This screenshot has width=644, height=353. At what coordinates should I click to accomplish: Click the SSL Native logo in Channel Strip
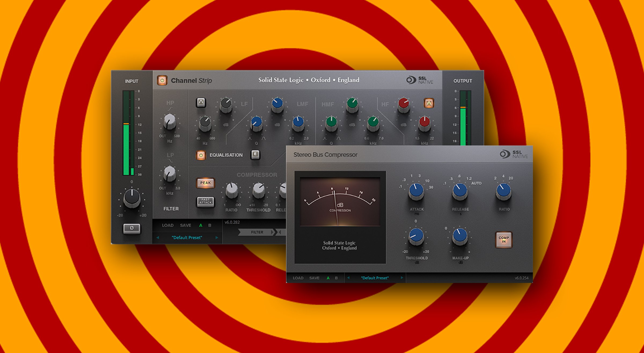[420, 80]
